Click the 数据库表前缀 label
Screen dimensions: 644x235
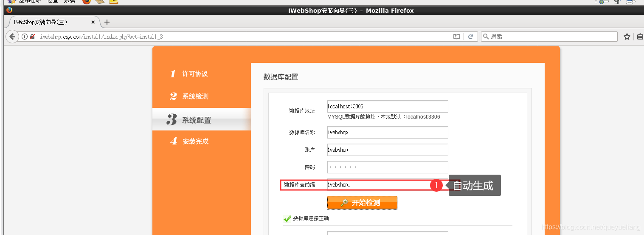(299, 185)
